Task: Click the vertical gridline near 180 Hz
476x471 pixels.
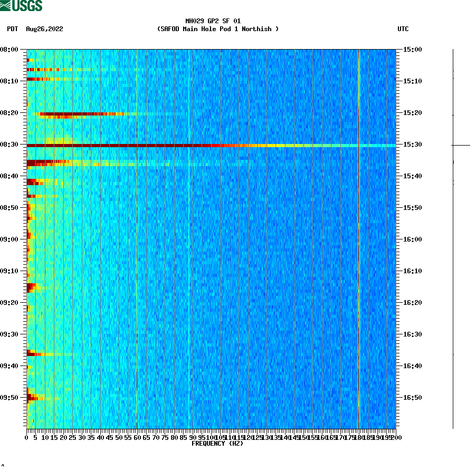Action: pos(358,237)
